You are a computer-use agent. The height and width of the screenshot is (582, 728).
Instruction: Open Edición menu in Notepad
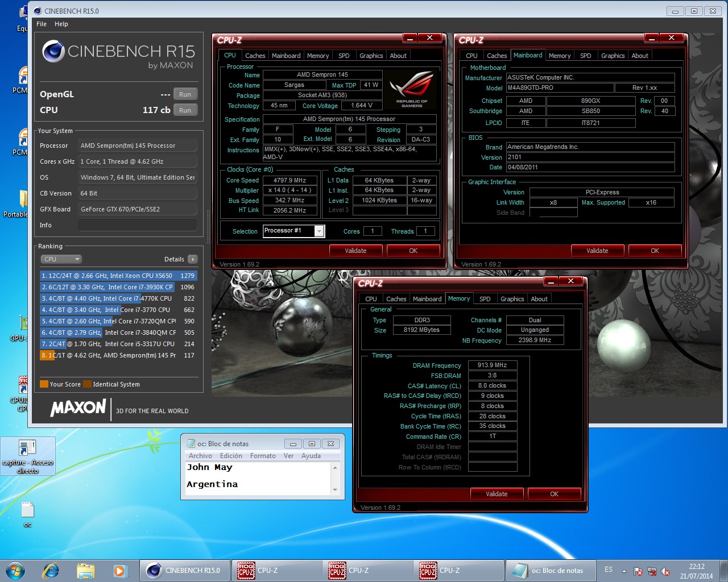231,456
